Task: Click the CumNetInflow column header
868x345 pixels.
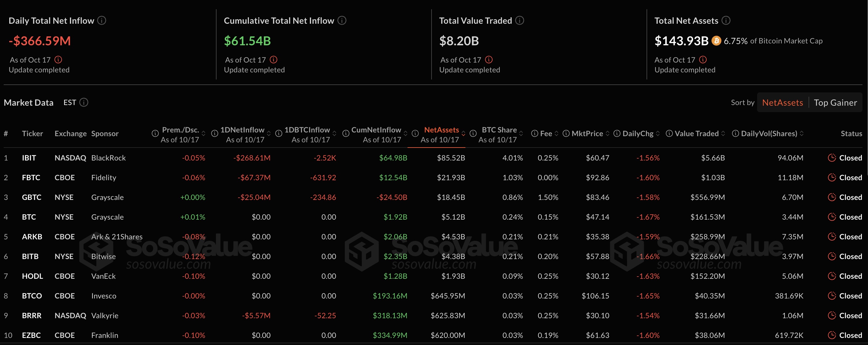Action: [376, 130]
